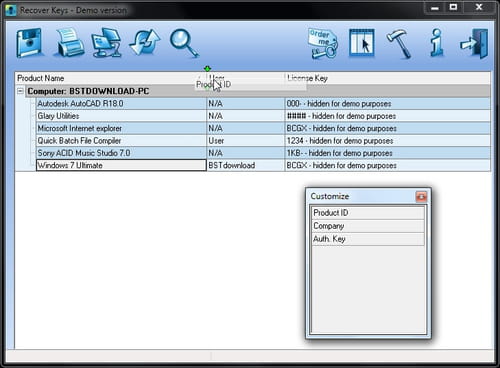Click N/A user cell for Microsoft Internet explorer
The image size is (500, 368).
[246, 128]
